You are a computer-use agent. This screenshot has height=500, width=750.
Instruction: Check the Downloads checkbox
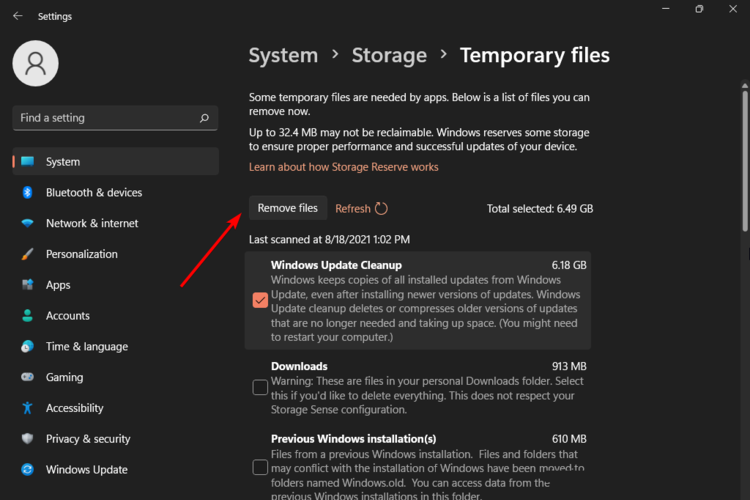pos(260,387)
